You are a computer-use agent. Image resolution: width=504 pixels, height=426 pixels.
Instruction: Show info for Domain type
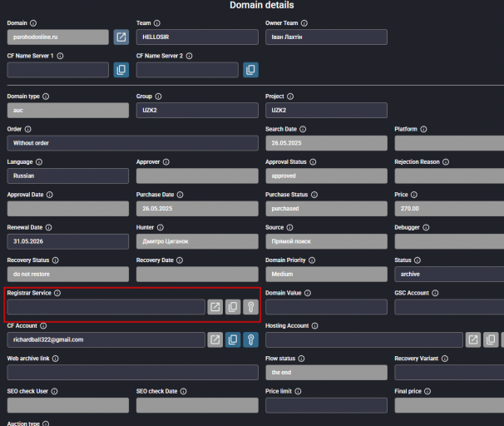click(46, 97)
